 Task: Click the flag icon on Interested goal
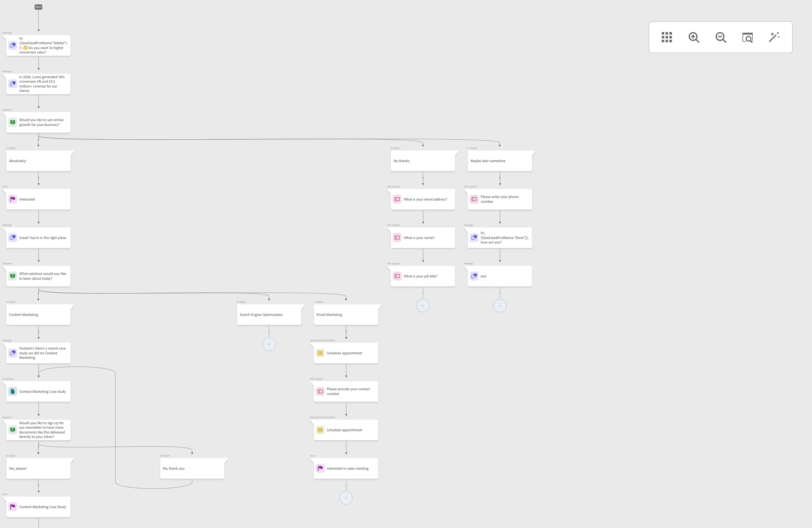pos(12,199)
